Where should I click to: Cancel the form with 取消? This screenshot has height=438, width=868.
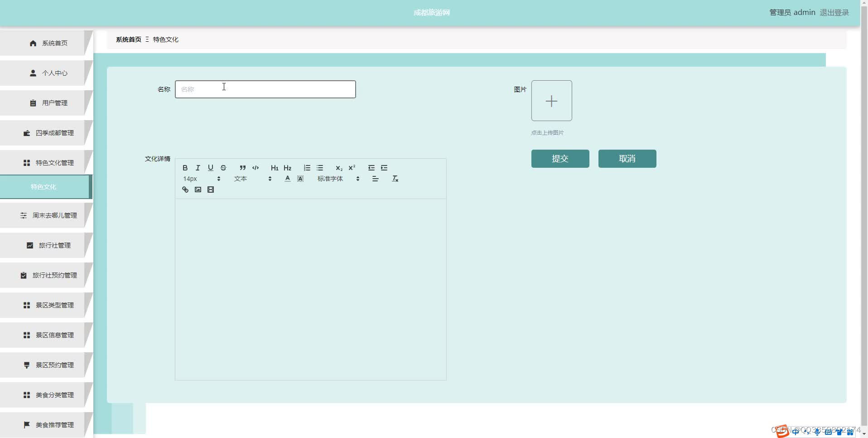(x=627, y=159)
